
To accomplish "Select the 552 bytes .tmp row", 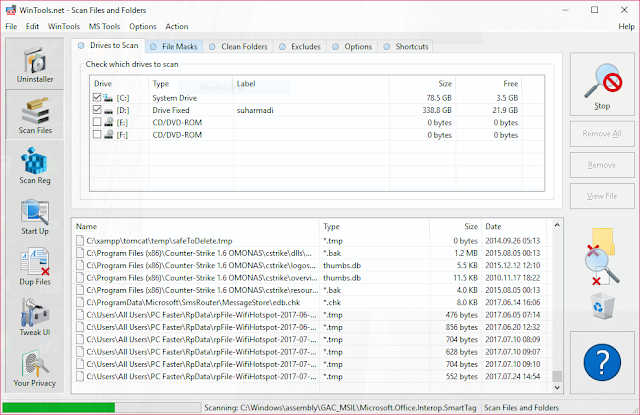I will click(312, 376).
